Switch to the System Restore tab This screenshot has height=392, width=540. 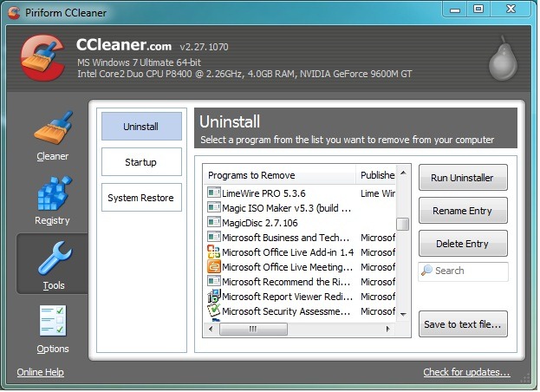tap(141, 198)
